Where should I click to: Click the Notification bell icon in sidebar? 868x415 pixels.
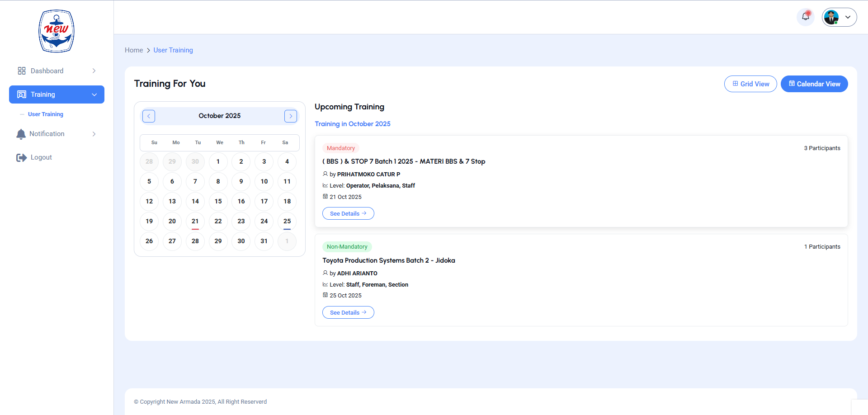(x=21, y=134)
